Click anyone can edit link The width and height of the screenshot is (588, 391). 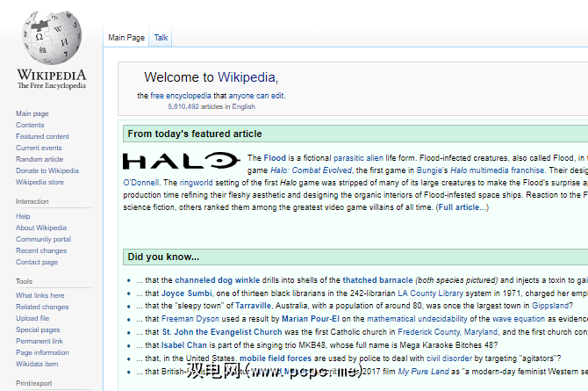click(x=256, y=96)
